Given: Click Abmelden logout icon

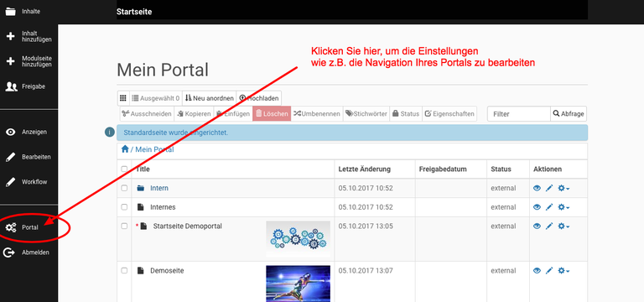Looking at the screenshot, I should pyautogui.click(x=8, y=253).
